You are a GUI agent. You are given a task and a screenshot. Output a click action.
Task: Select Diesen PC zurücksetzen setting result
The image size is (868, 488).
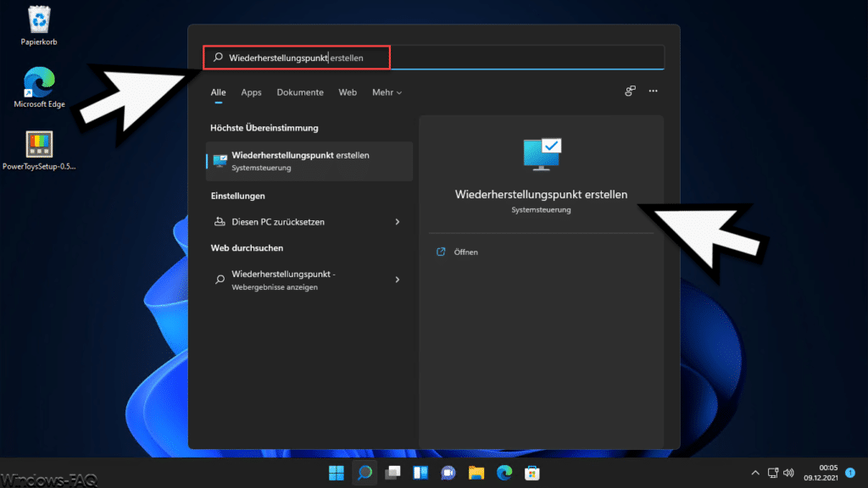point(309,222)
